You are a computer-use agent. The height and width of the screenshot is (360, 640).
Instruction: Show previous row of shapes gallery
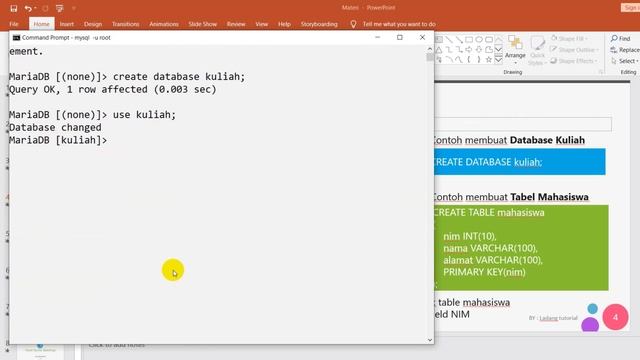pos(498,40)
